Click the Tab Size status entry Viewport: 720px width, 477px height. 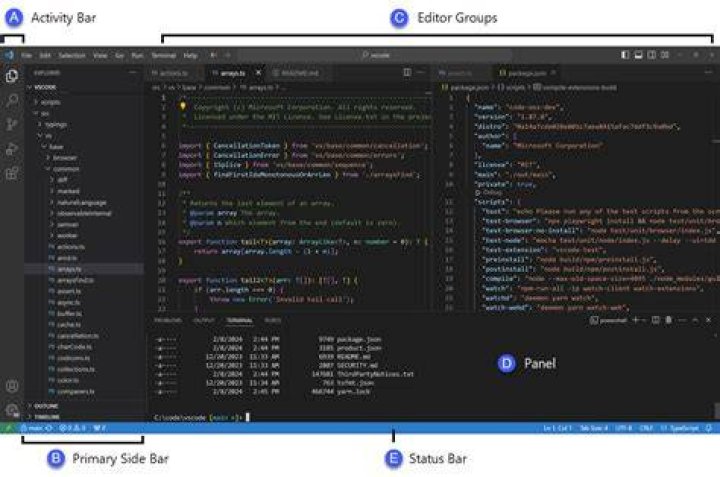coord(594,428)
